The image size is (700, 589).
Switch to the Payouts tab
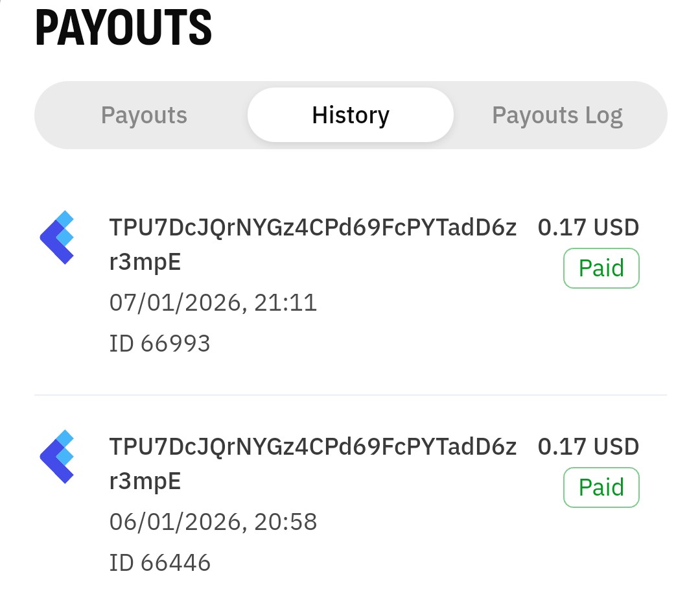pyautogui.click(x=144, y=115)
